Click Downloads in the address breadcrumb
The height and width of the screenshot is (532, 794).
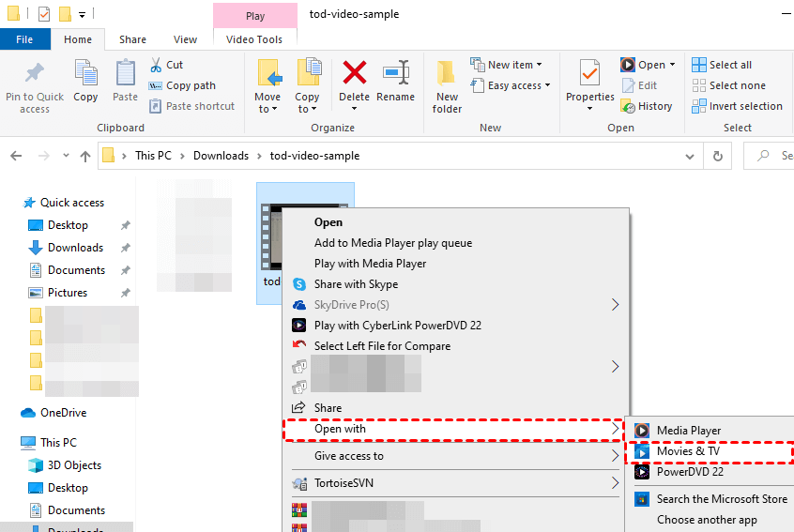click(x=221, y=156)
